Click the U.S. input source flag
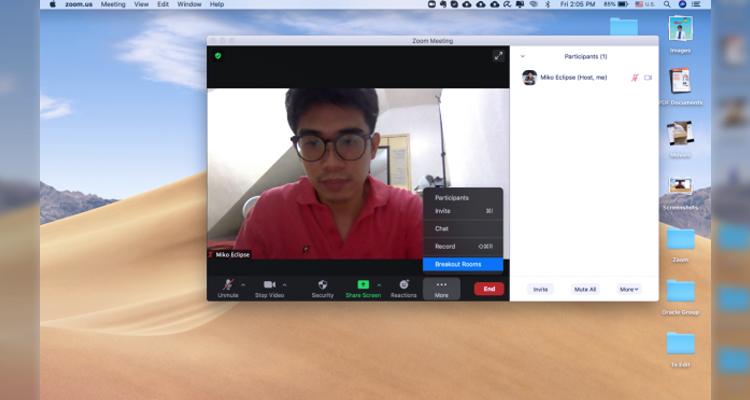This screenshot has height=400, width=750. tap(639, 4)
